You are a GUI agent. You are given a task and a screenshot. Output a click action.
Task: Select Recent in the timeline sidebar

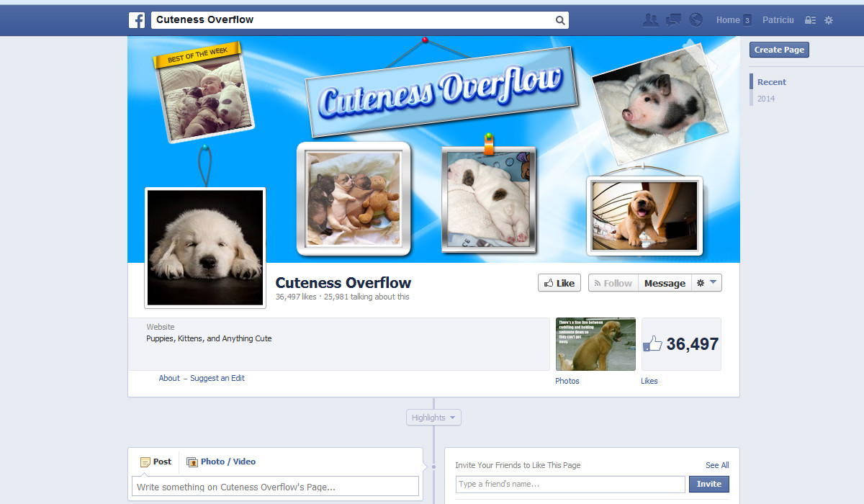click(772, 82)
